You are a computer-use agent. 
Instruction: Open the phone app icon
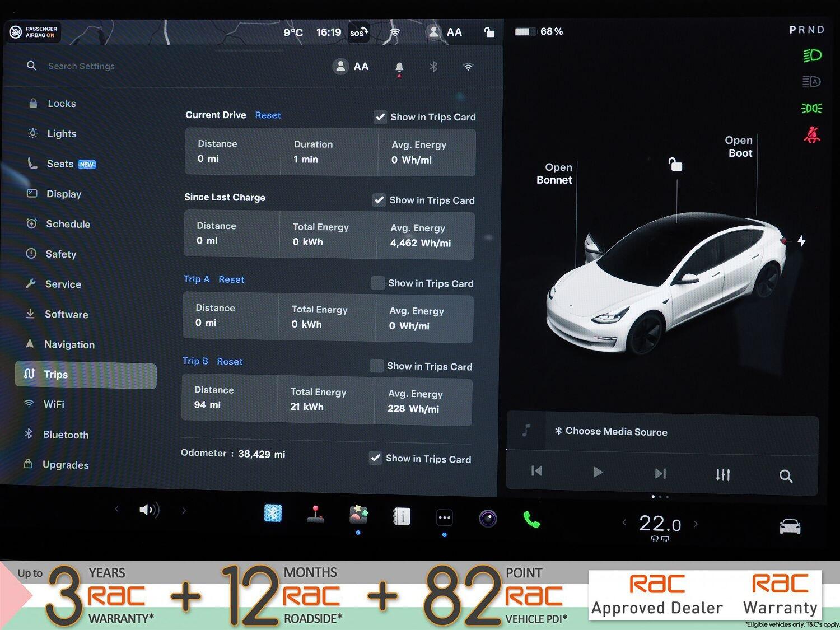click(531, 520)
